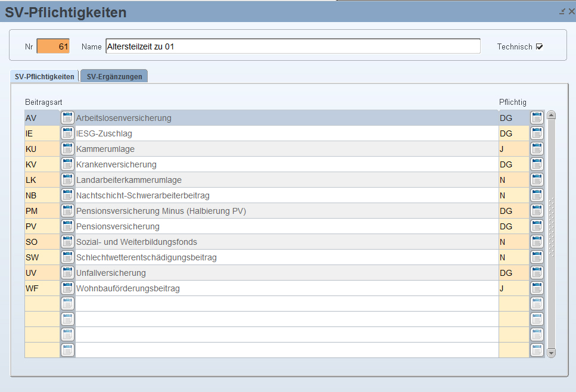Open Pflichtig lookup icon for Unfallversicherung

[x=537, y=273]
